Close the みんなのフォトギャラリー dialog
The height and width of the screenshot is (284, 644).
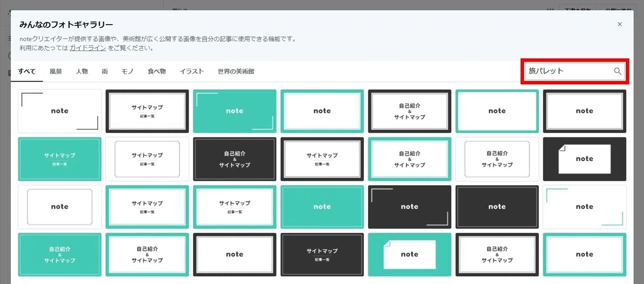point(620,24)
